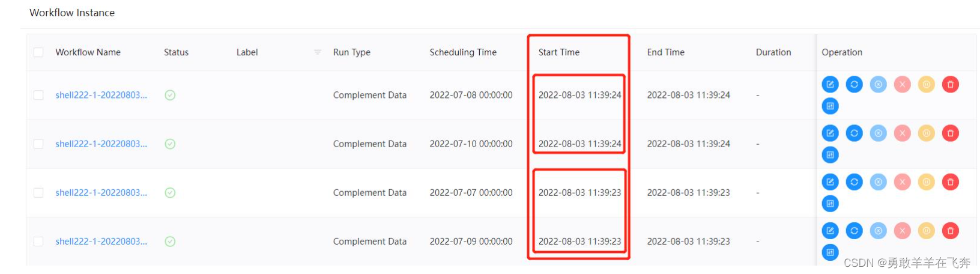Image resolution: width=980 pixels, height=274 pixels.
Task: Toggle the select-all checkbox in header
Action: coord(38,52)
